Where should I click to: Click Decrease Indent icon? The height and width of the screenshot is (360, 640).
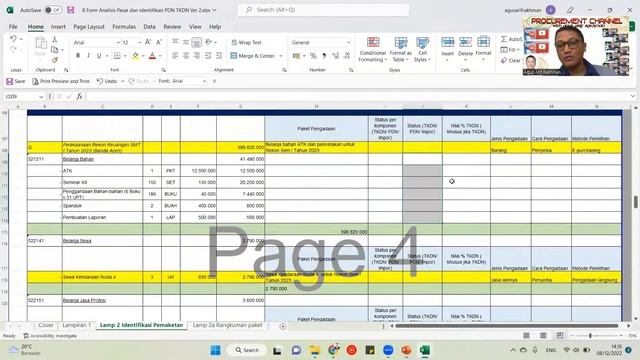click(208, 56)
